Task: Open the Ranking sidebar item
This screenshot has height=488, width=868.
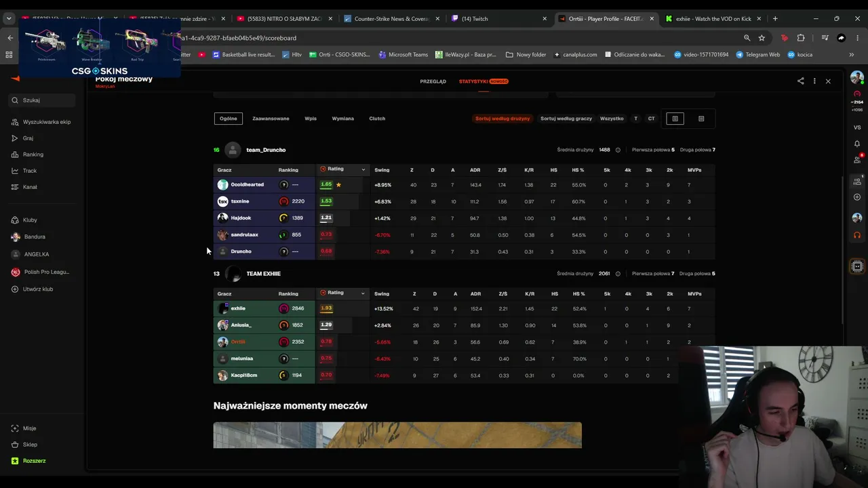Action: [28, 155]
